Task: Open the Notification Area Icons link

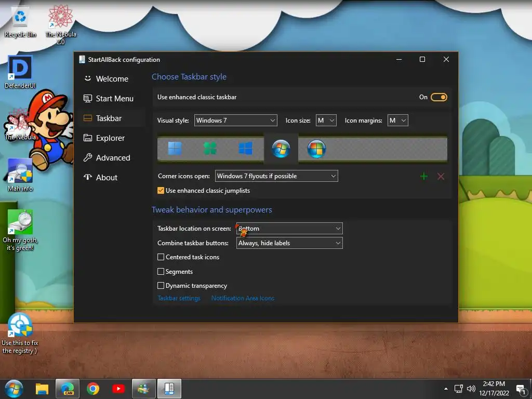Action: pyautogui.click(x=243, y=298)
